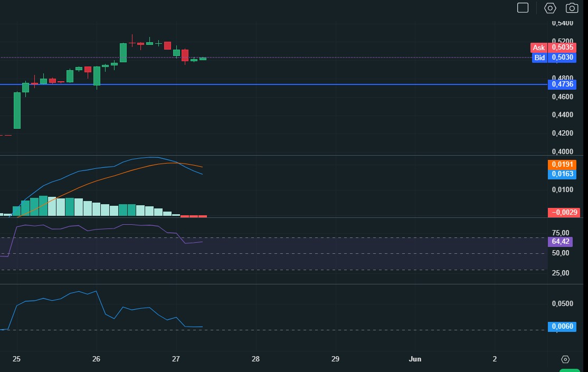Click the 0,4400 price scale label
Image resolution: width=588 pixels, height=372 pixels.
coord(563,115)
